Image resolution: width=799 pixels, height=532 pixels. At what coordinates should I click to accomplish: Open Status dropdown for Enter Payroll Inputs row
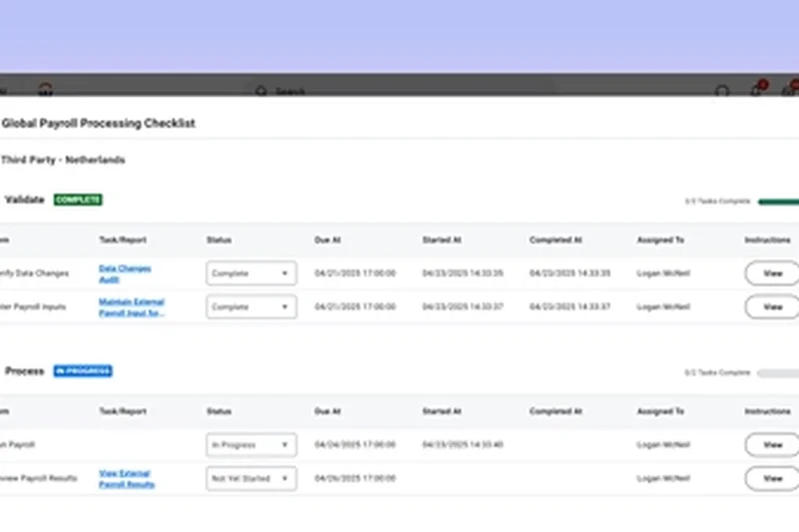(252, 307)
